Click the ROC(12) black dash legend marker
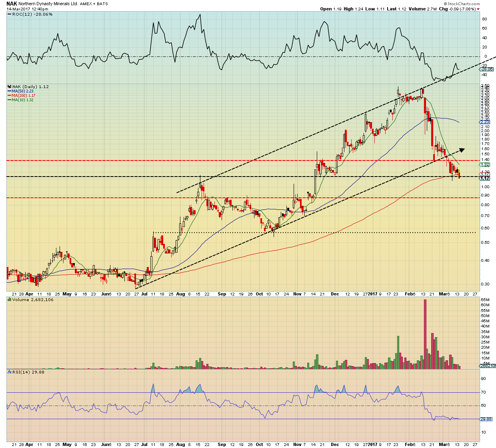The width and height of the screenshot is (496, 448). tap(10, 14)
